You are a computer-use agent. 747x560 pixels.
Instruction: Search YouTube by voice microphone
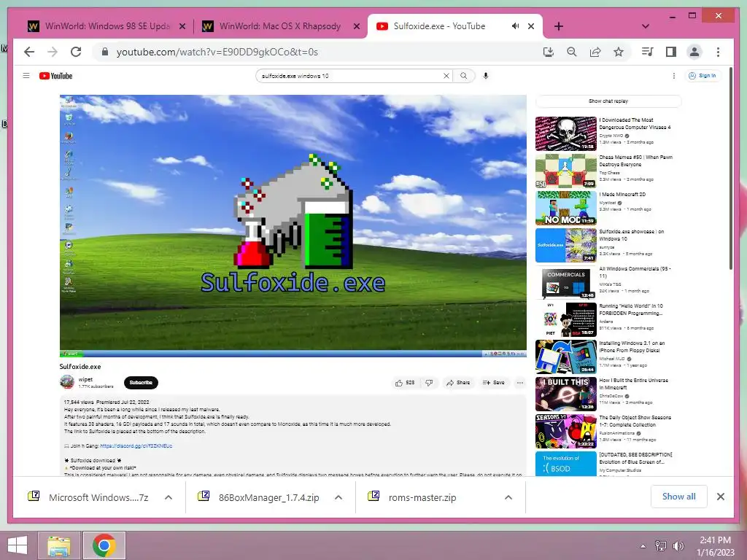pos(485,76)
